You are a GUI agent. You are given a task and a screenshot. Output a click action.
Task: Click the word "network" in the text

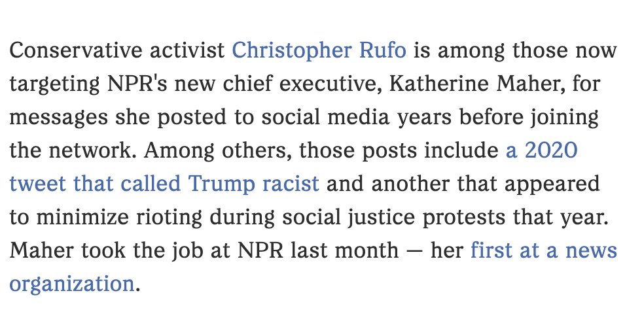coord(92,150)
